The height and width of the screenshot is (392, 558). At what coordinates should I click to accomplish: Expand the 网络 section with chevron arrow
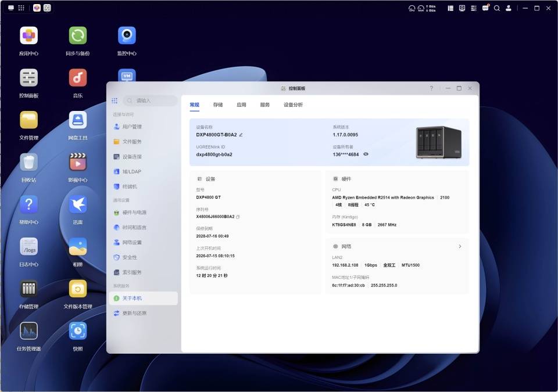460,246
